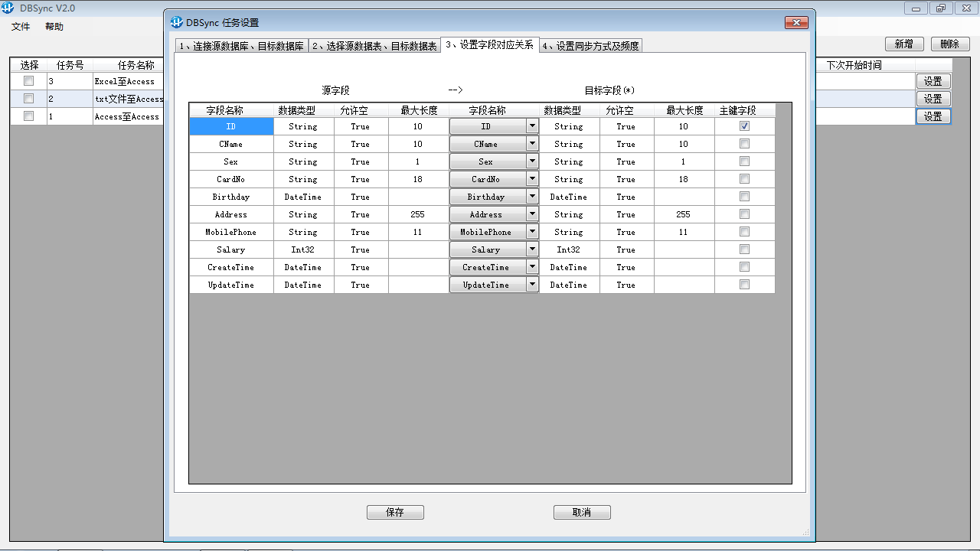
Task: Enable the primary key checkbox for CName
Action: [x=743, y=143]
